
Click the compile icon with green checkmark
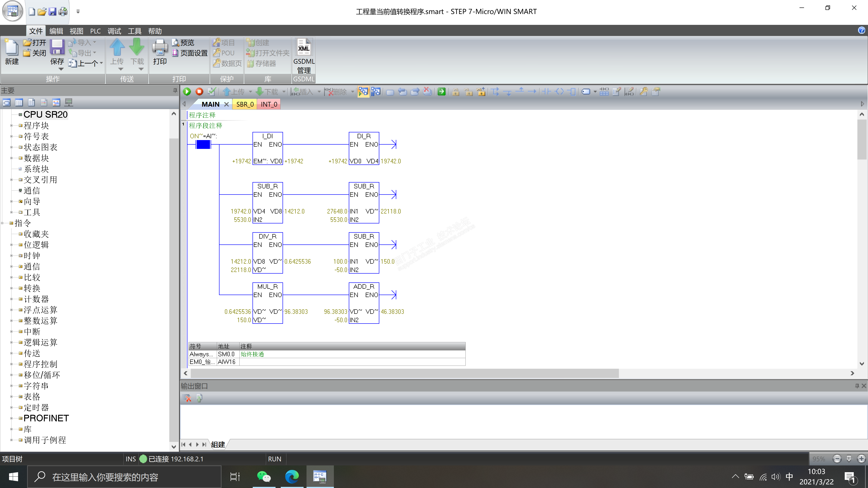[212, 91]
